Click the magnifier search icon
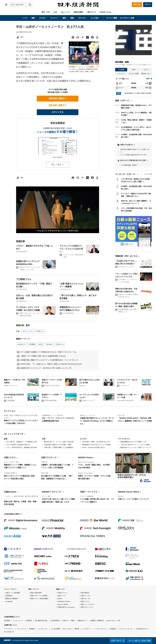Viewport: 156px width, 644px height. [30, 4]
